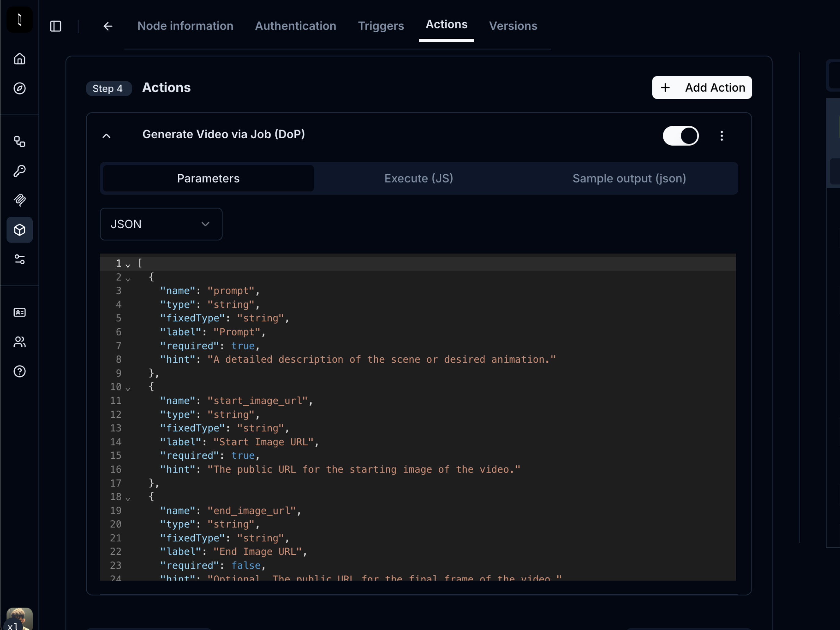Open the JSON format dropdown
The image size is (840, 630).
[x=161, y=224]
